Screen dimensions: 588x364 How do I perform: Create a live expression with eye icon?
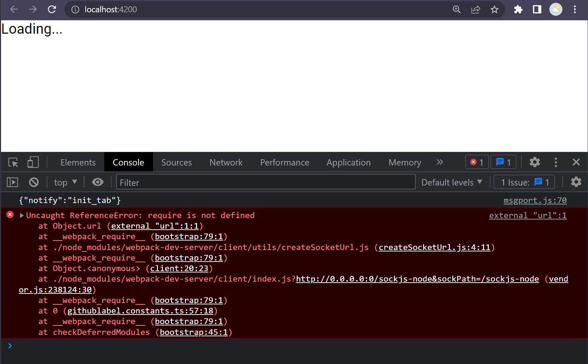(98, 182)
